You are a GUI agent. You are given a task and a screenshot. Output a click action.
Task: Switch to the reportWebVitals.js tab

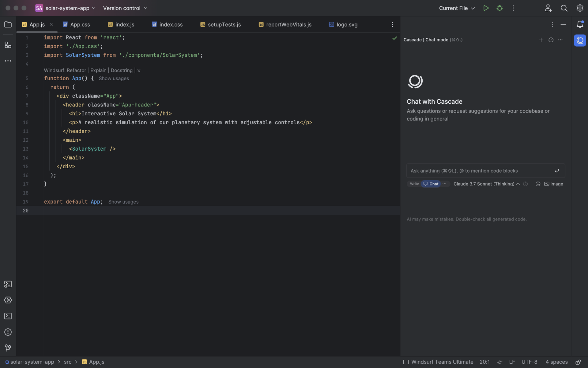pos(288,25)
